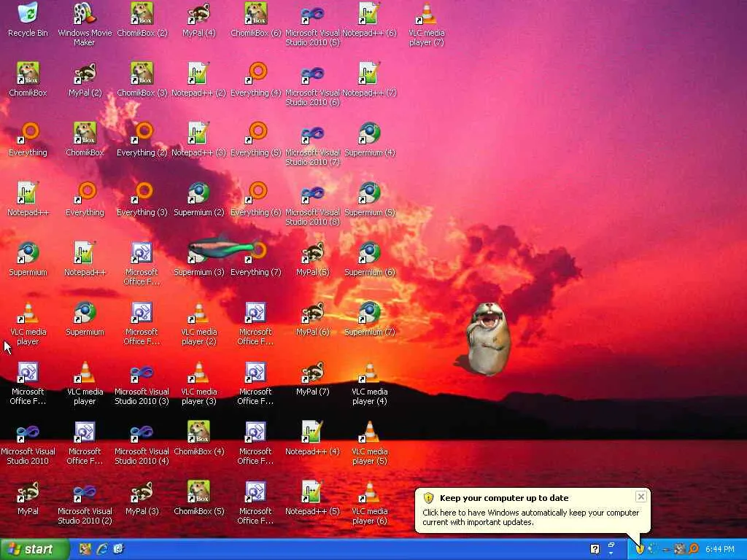Screen dimensions: 747x560
Task: Select the ChomikBox (2) desktop shortcut
Action: click(x=142, y=20)
